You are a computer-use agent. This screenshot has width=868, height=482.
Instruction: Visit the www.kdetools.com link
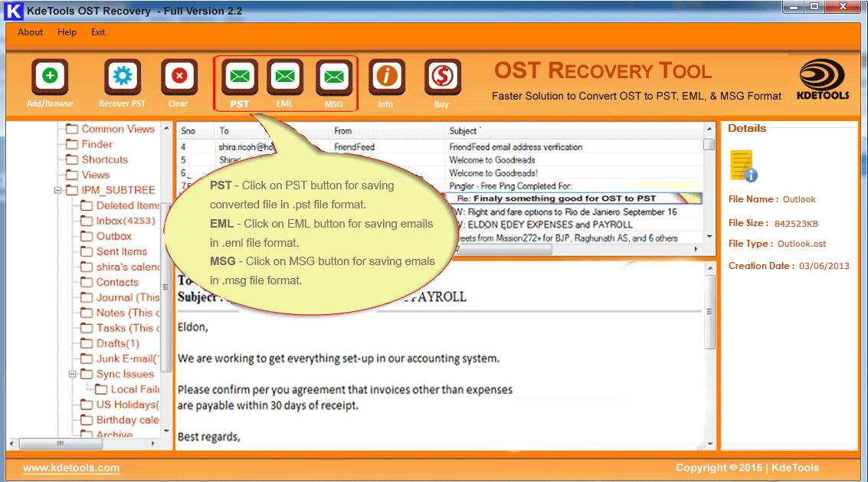(71, 467)
